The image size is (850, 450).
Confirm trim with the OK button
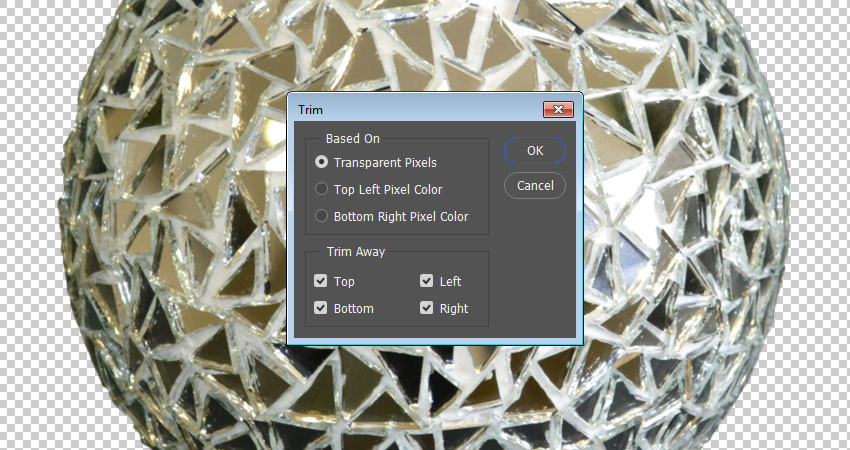(535, 151)
